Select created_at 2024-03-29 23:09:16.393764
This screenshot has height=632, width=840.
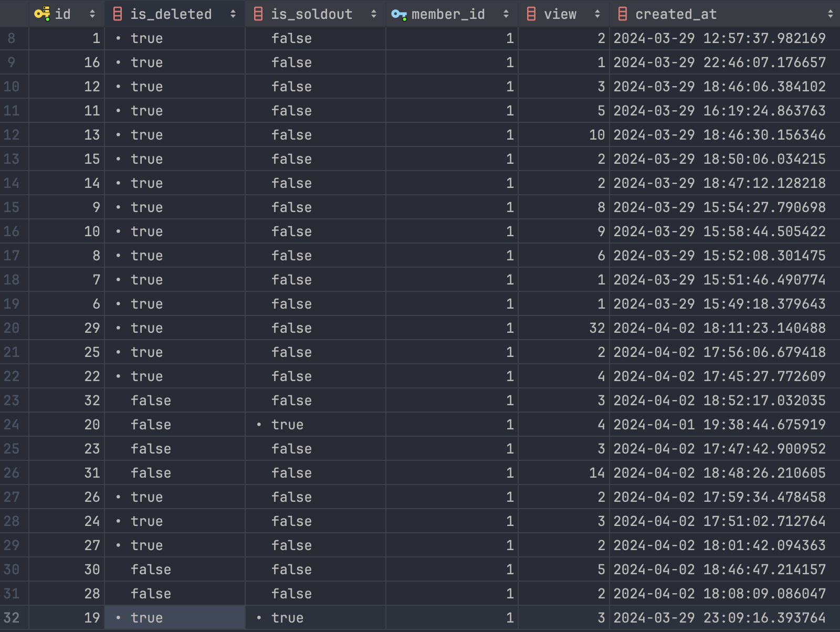(725, 618)
